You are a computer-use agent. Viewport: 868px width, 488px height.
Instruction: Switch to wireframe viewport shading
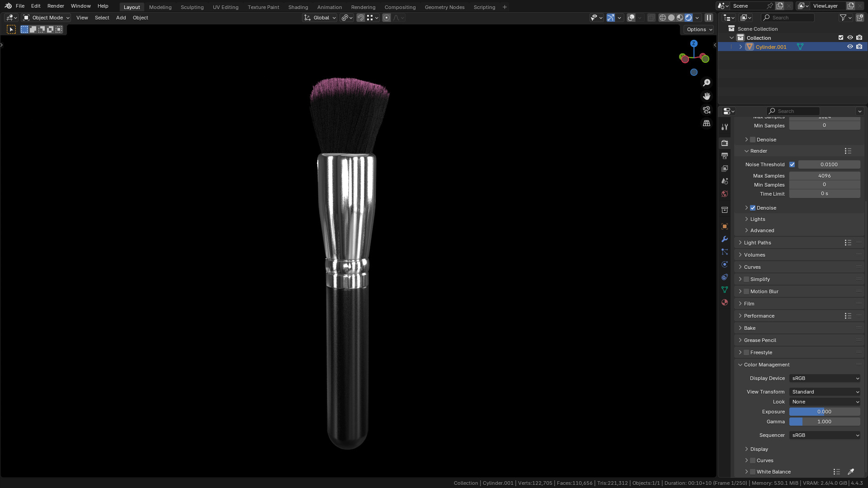tap(663, 18)
